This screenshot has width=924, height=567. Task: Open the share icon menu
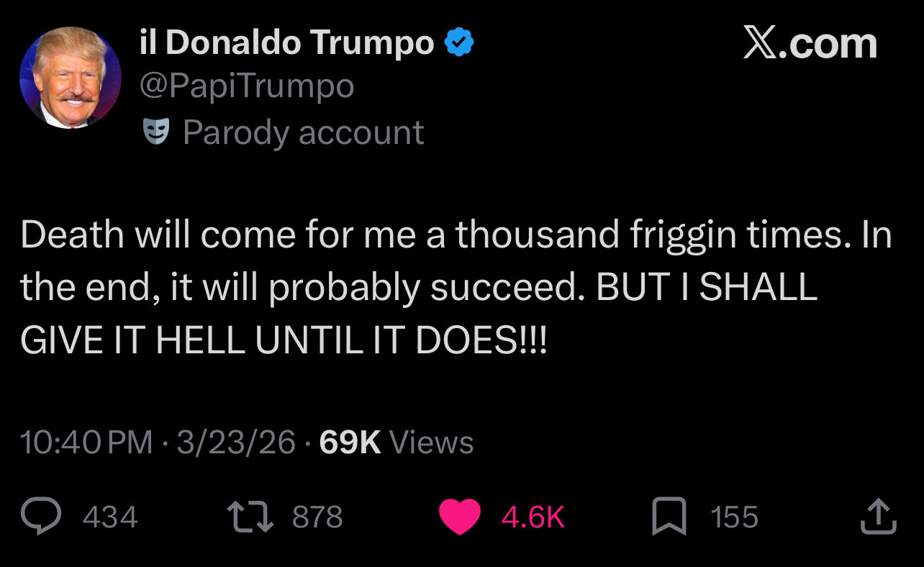click(x=878, y=517)
